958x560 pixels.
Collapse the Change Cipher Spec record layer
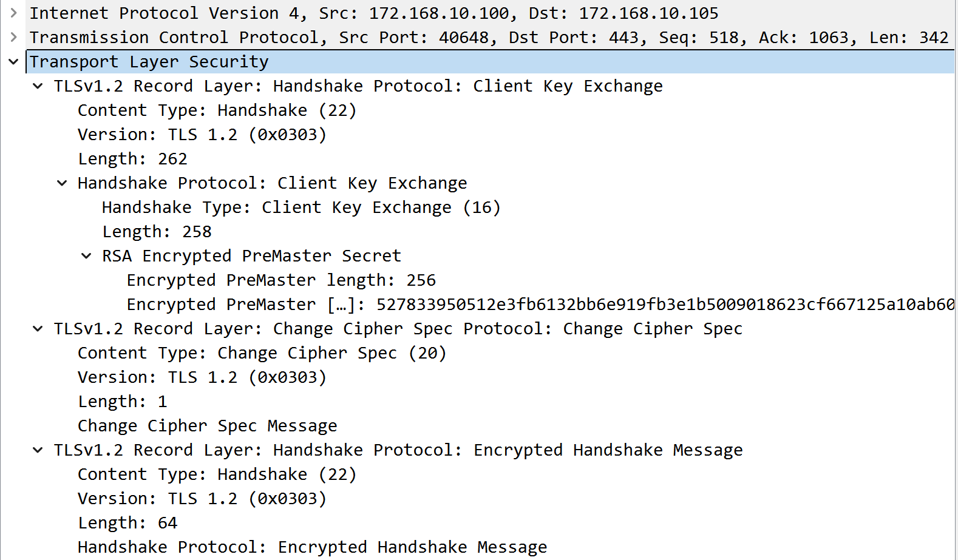click(x=38, y=328)
